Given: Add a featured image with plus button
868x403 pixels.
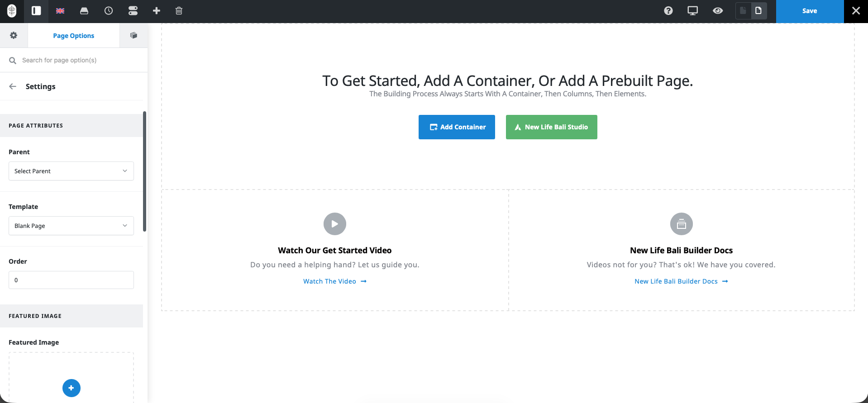Looking at the screenshot, I should point(72,388).
